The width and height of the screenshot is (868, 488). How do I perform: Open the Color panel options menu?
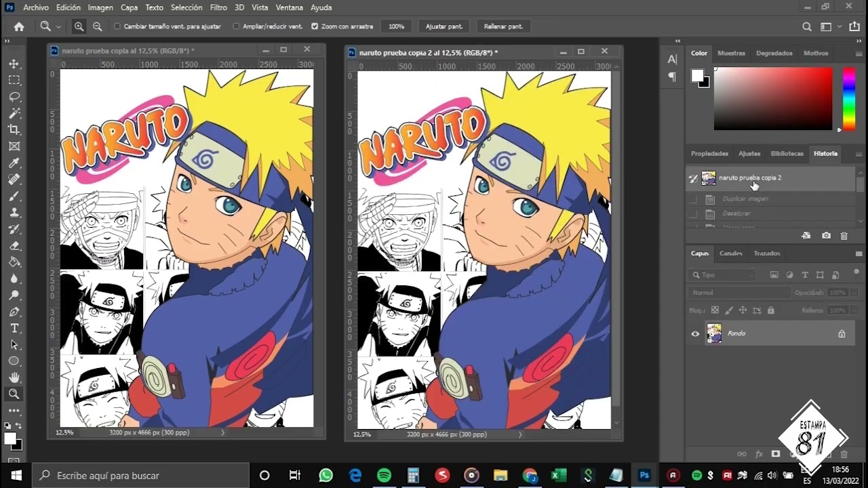click(859, 53)
